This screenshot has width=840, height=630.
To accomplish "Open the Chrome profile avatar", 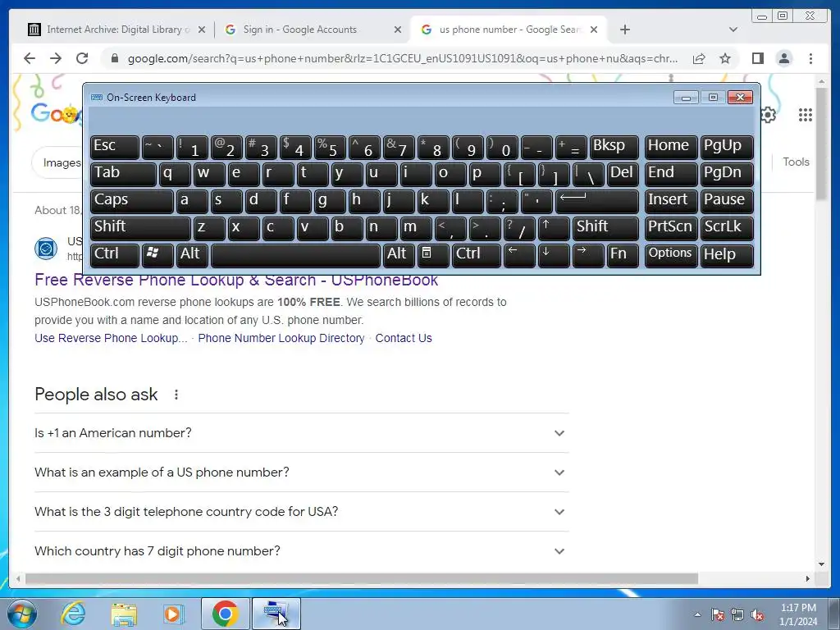I will (x=783, y=58).
